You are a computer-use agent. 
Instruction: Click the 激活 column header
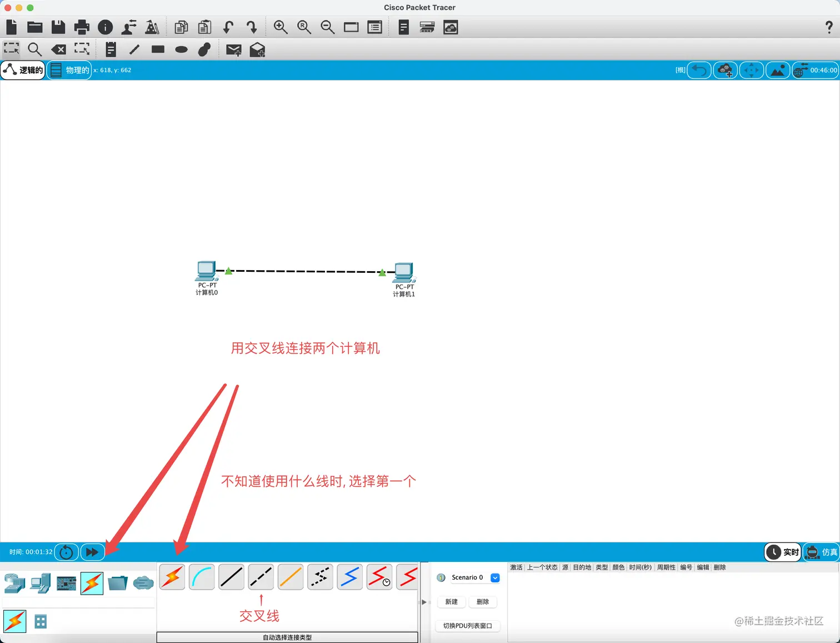tap(516, 567)
